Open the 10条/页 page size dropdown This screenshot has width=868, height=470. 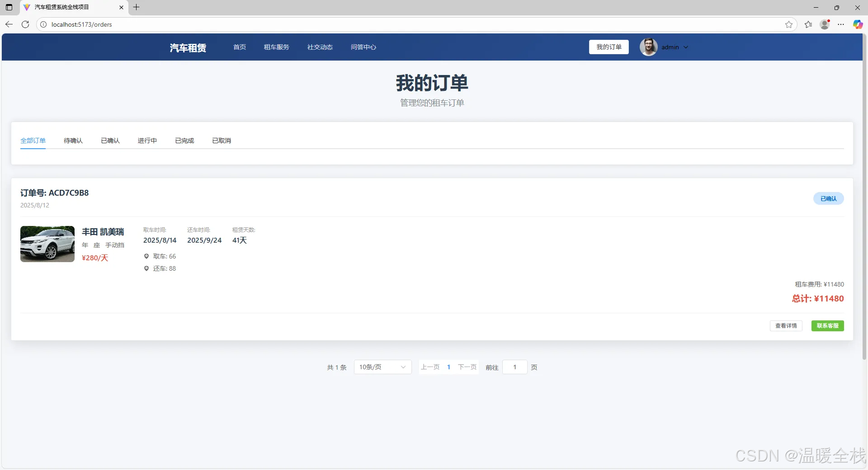coord(382,367)
